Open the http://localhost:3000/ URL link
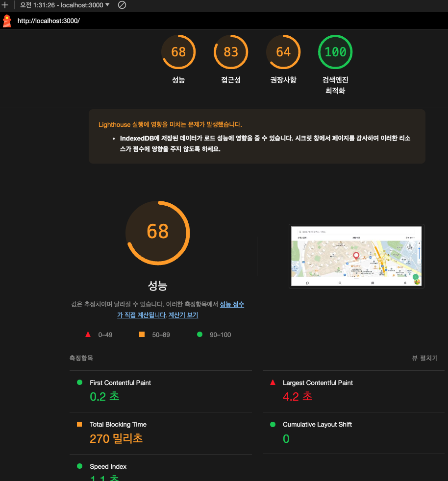448x481 pixels. tap(49, 21)
